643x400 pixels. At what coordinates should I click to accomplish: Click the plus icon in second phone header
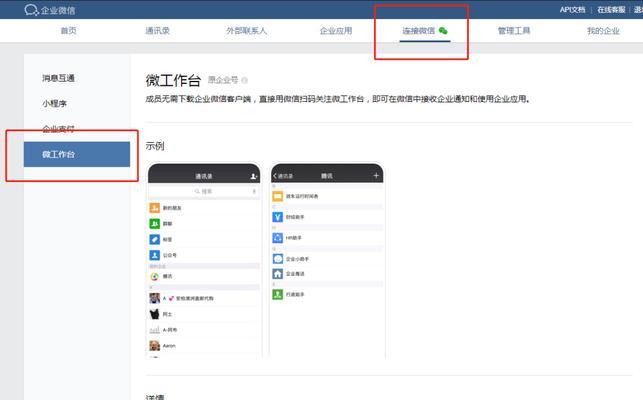coord(376,176)
